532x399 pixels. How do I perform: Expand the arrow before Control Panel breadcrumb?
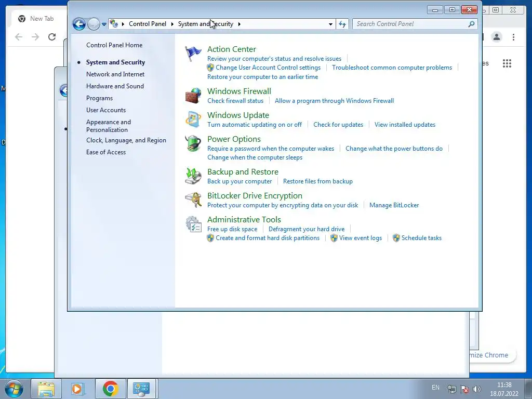[123, 24]
